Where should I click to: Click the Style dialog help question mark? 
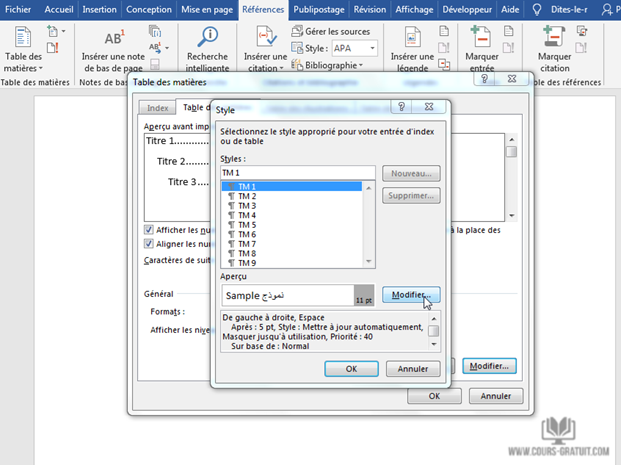click(x=400, y=105)
